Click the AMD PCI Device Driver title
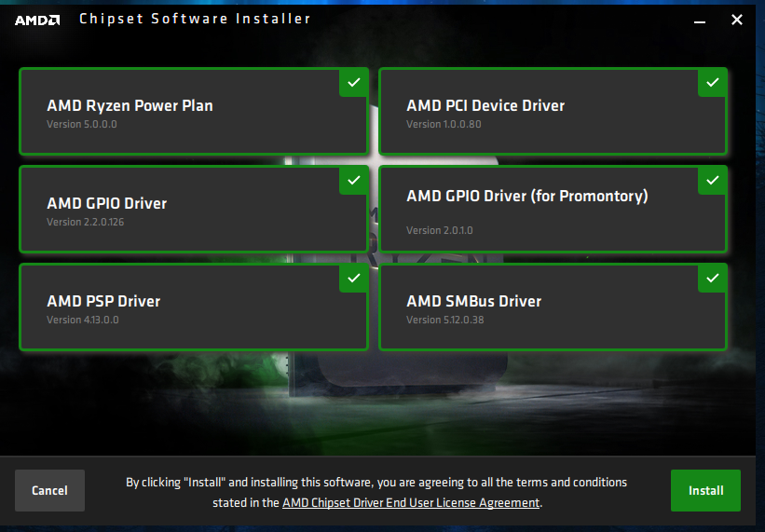The width and height of the screenshot is (765, 532). (x=485, y=105)
